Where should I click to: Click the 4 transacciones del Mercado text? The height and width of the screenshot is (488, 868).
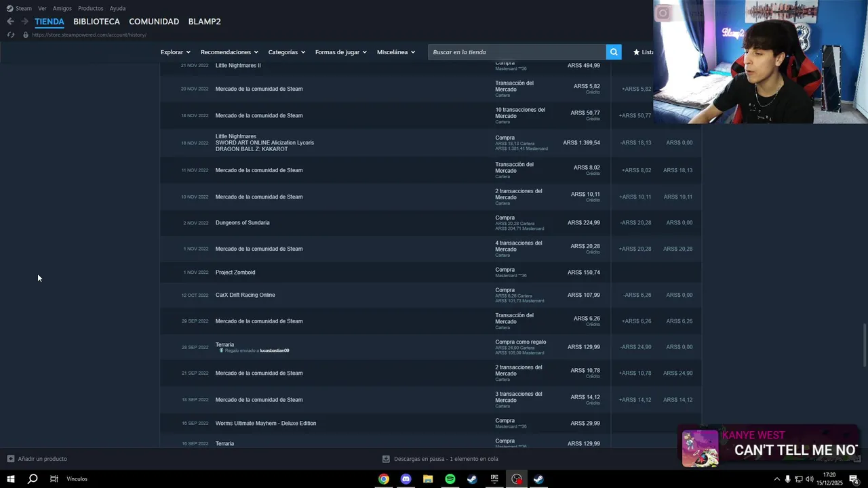(519, 247)
